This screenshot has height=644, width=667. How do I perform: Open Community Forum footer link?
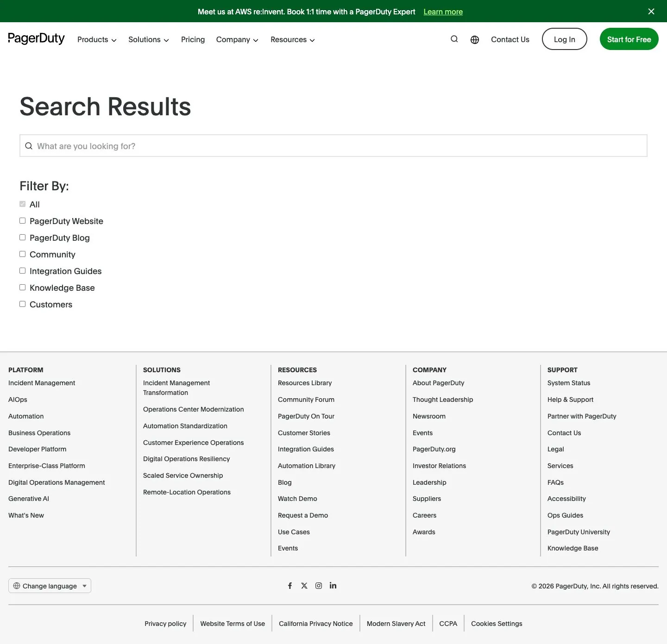click(x=306, y=400)
